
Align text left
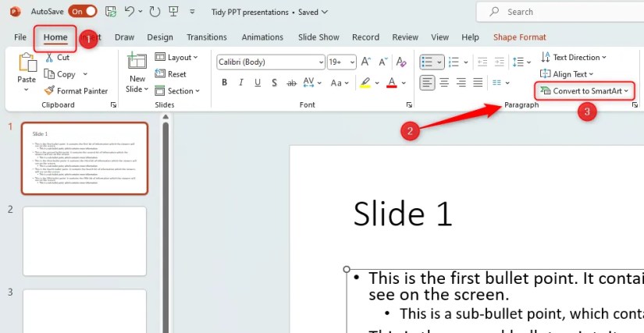(427, 83)
